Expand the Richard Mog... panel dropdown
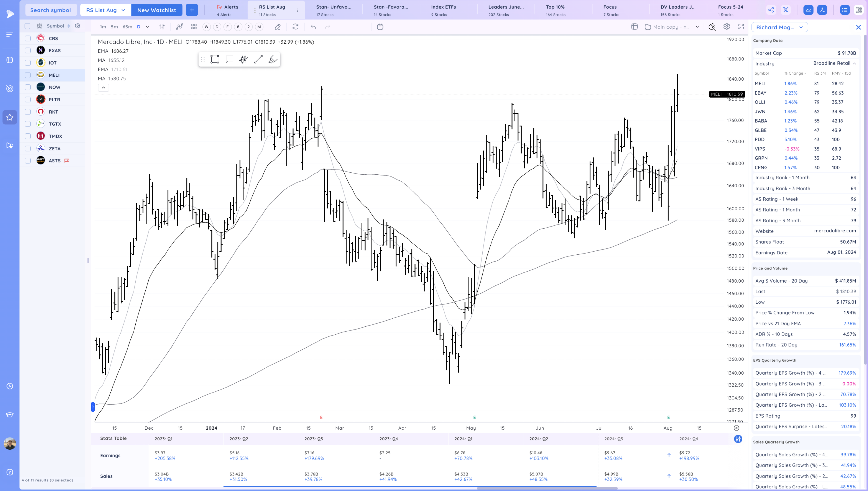Viewport: 868px width, 491px height. pos(779,27)
